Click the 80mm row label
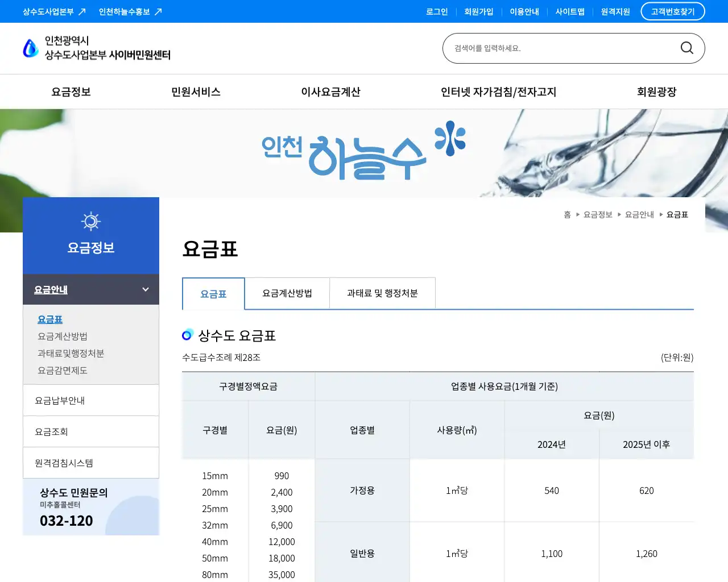 pyautogui.click(x=215, y=575)
